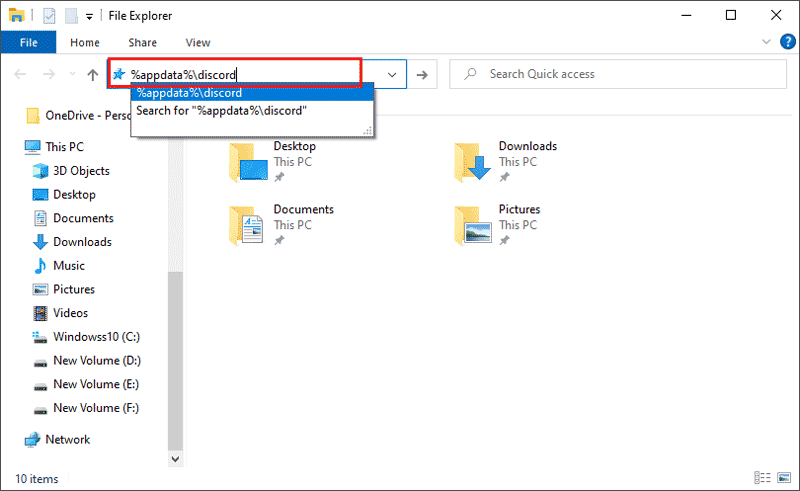The height and width of the screenshot is (491, 800).
Task: Open the Customize Quick Access Toolbar dropdown
Action: [x=89, y=17]
